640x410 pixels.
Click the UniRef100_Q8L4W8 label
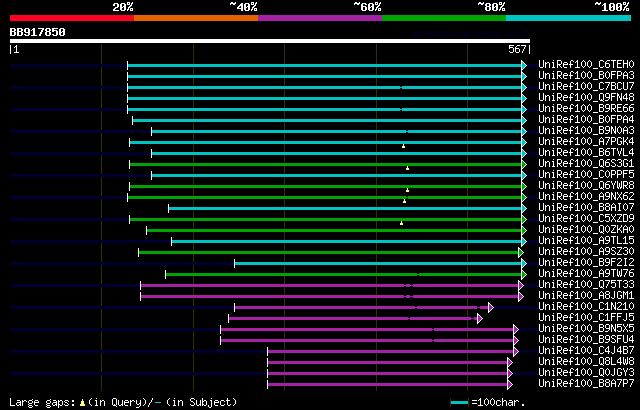point(586,362)
